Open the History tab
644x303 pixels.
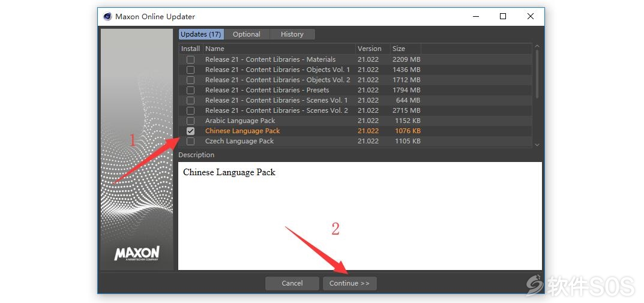[x=292, y=34]
